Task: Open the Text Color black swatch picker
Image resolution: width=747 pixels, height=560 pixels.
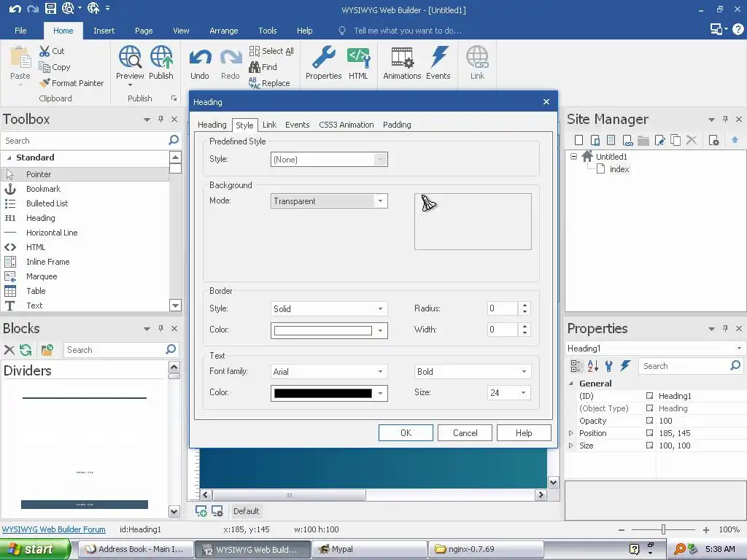Action: click(x=329, y=393)
